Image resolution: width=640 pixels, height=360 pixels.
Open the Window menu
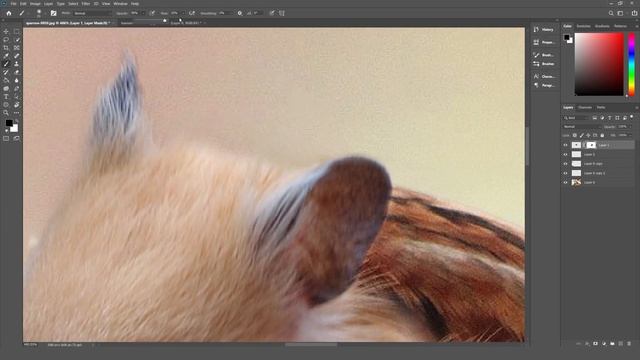(120, 3)
